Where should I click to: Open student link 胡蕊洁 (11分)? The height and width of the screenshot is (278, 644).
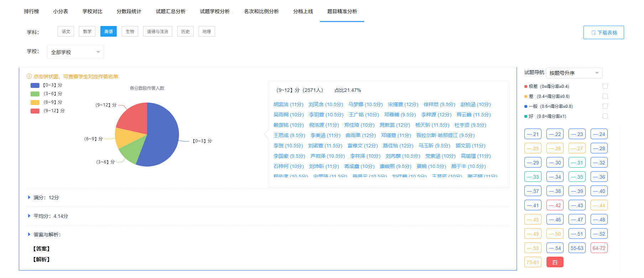pos(288,104)
